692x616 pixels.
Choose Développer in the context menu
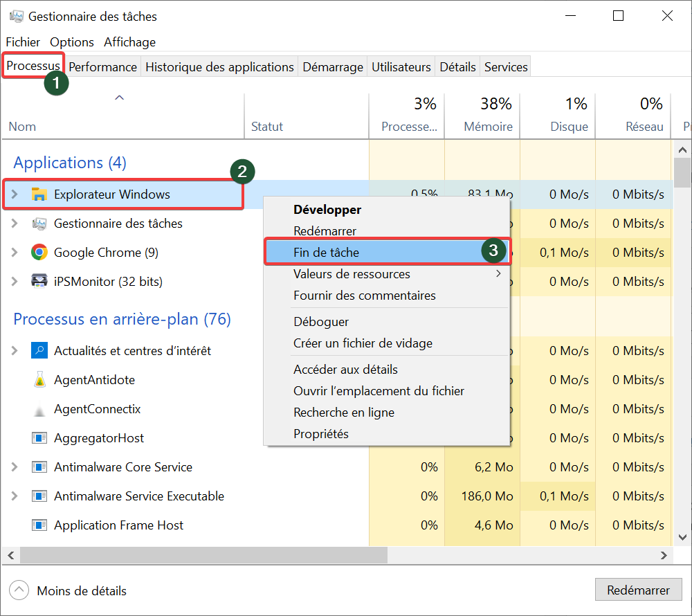[x=387, y=210]
